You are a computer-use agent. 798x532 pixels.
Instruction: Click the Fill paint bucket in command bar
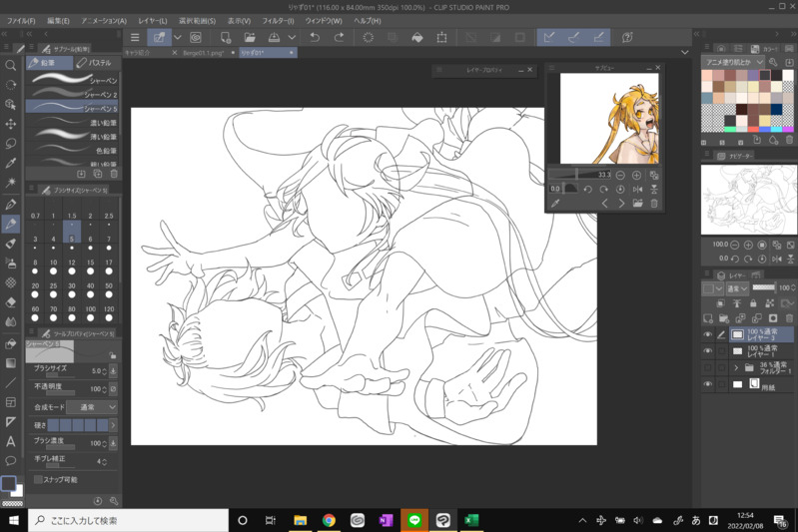click(x=417, y=38)
